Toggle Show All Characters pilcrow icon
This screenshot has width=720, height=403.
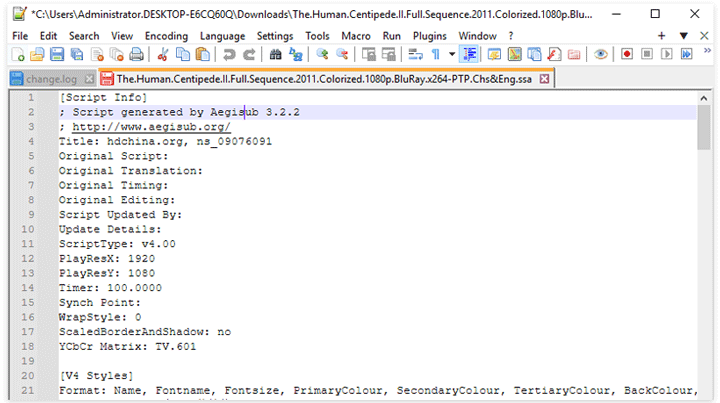[x=435, y=55]
